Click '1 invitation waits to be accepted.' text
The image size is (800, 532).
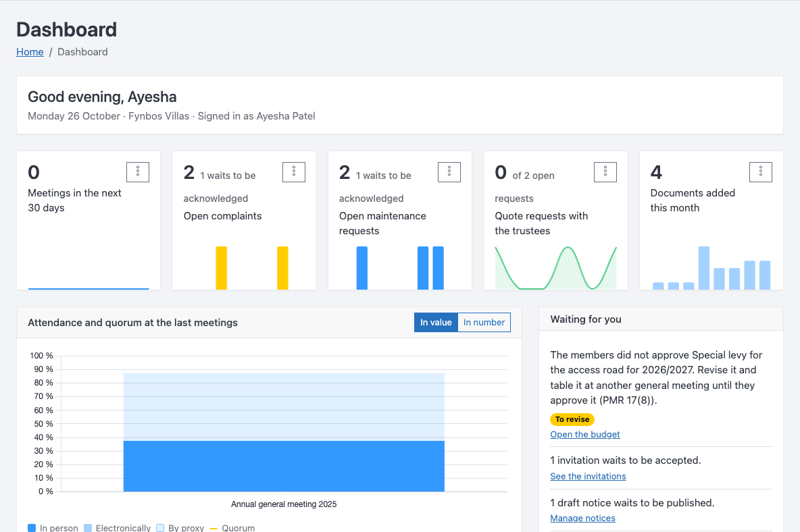[626, 460]
